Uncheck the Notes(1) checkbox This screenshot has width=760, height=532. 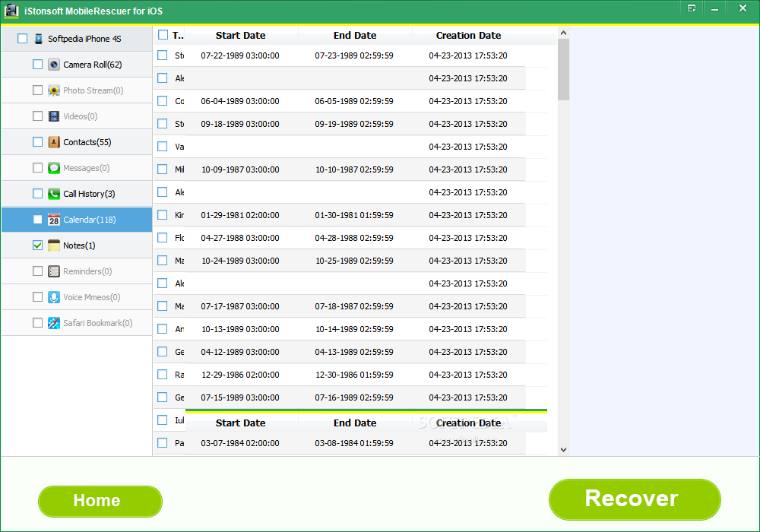click(x=37, y=245)
